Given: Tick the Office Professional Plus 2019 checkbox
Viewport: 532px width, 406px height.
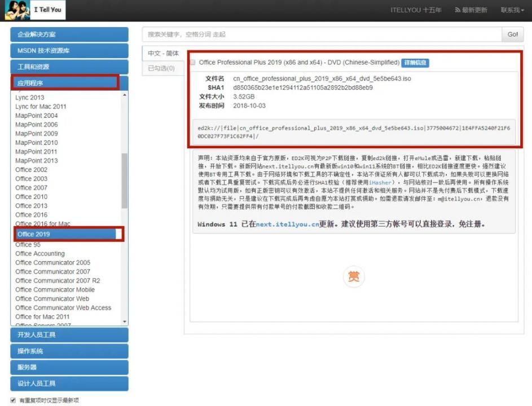Looking at the screenshot, I should coord(193,63).
